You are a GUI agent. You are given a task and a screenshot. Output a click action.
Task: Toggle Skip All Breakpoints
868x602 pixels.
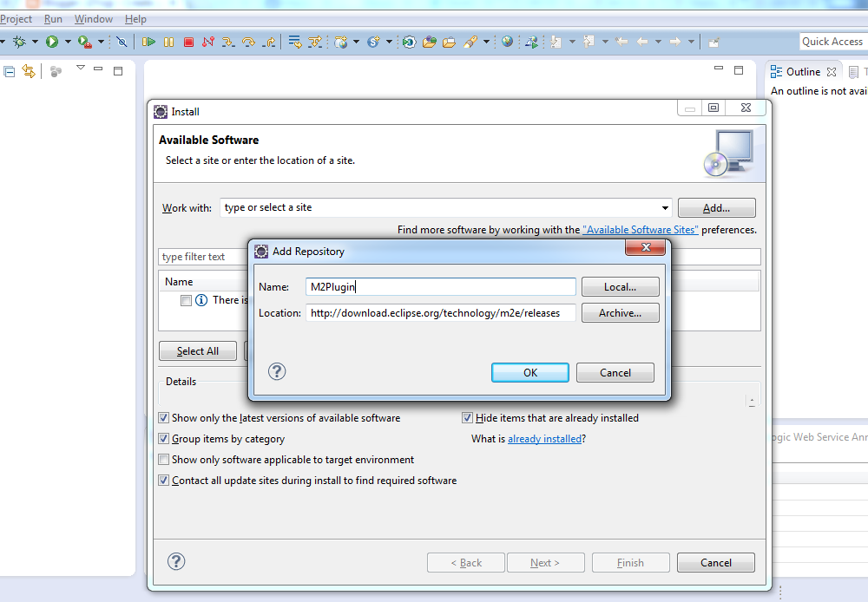click(122, 41)
